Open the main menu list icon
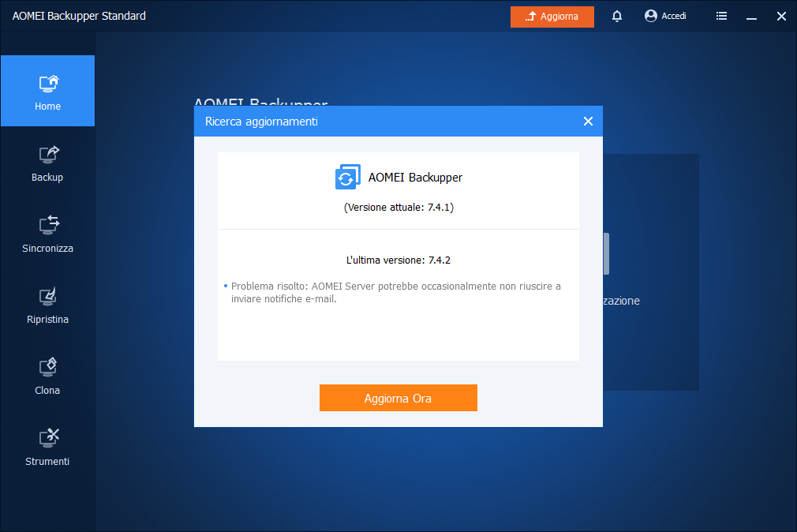The height and width of the screenshot is (532, 797). click(721, 17)
